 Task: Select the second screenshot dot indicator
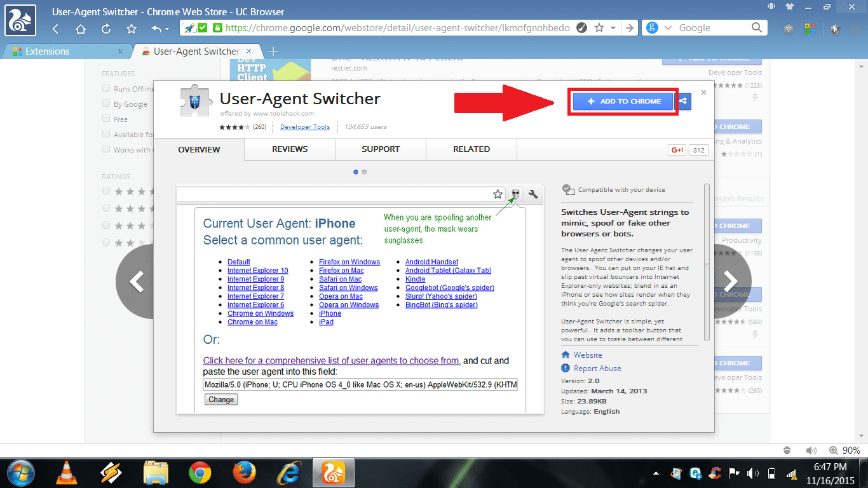[364, 172]
